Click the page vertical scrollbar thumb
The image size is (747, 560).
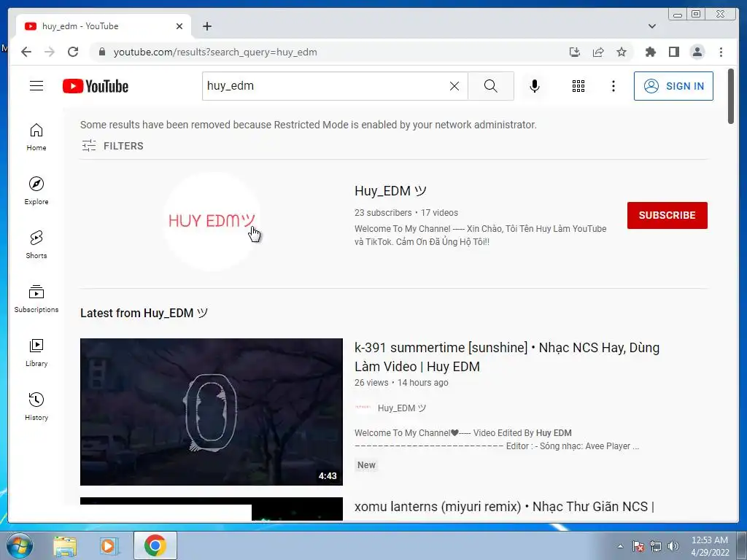pyautogui.click(x=731, y=96)
